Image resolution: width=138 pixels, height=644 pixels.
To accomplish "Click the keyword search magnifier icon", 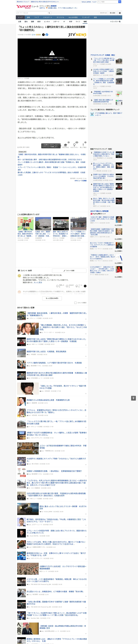I will point(49,13).
